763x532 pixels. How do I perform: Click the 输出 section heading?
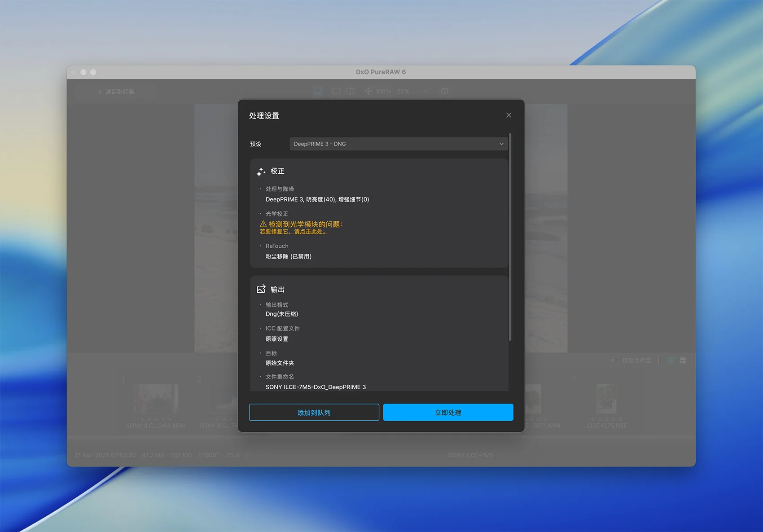pos(277,290)
